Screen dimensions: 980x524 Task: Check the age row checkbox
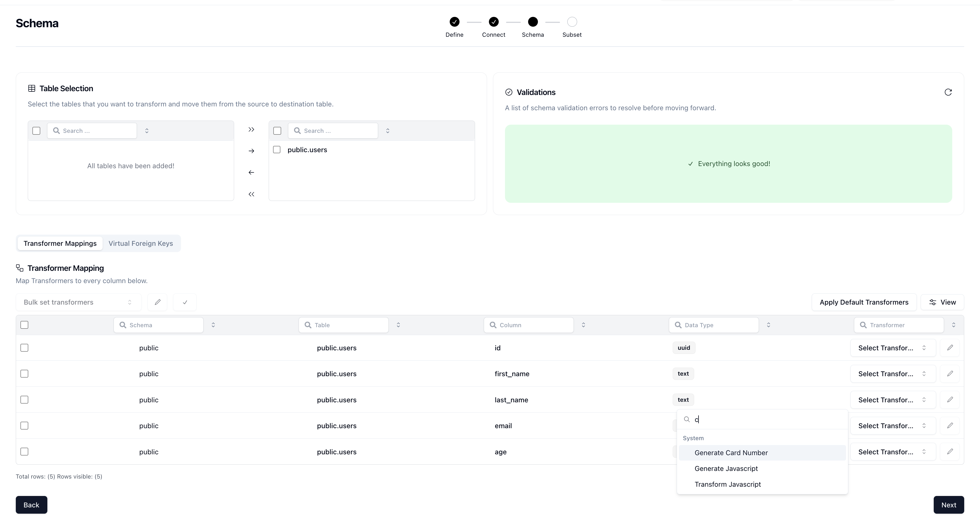(x=24, y=452)
